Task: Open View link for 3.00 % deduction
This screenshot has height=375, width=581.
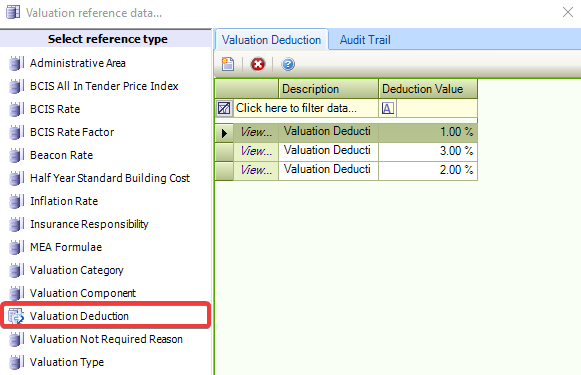Action: 256,151
